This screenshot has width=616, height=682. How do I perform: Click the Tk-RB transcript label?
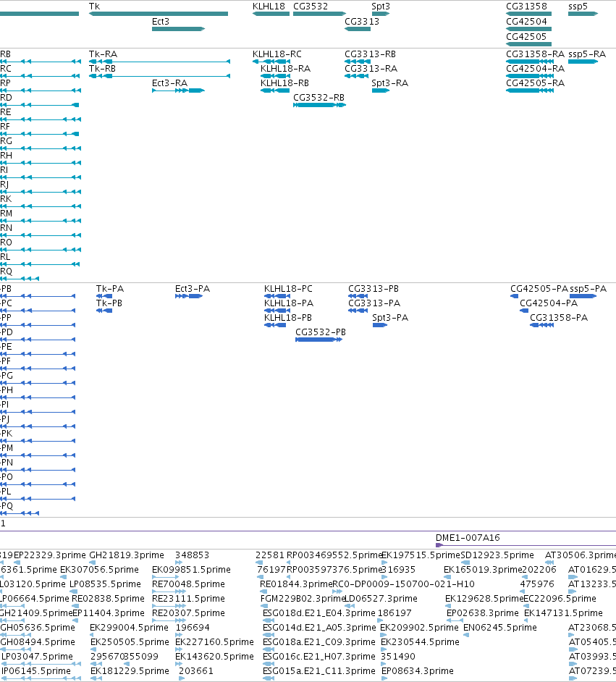103,69
